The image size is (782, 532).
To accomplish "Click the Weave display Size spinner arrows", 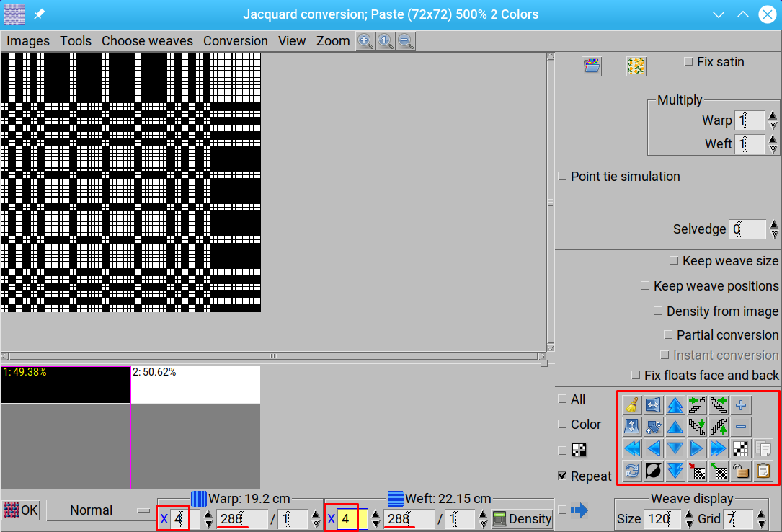I will (689, 519).
